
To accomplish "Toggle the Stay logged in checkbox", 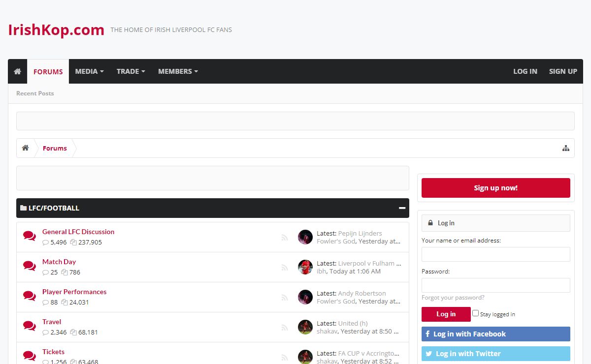I will (x=475, y=313).
